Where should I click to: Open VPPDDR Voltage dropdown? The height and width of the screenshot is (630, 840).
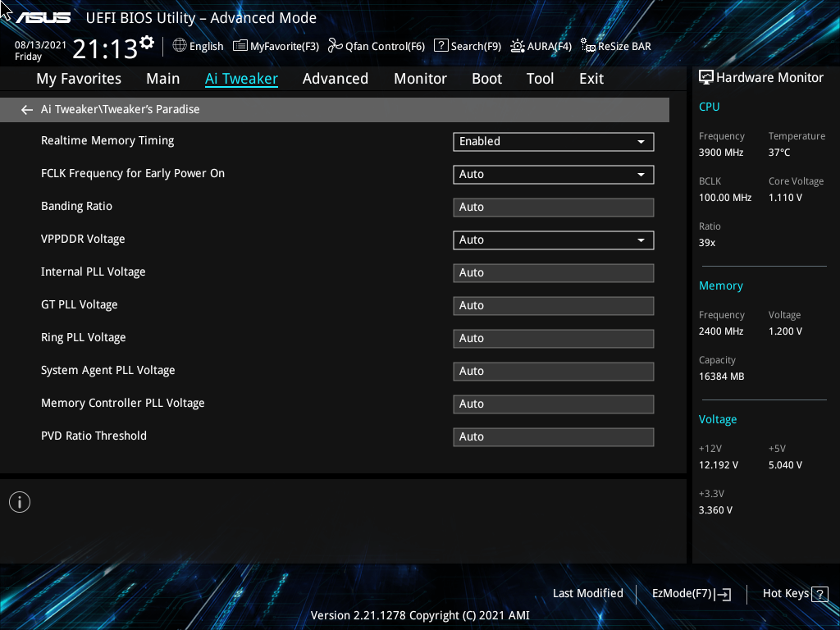click(554, 240)
